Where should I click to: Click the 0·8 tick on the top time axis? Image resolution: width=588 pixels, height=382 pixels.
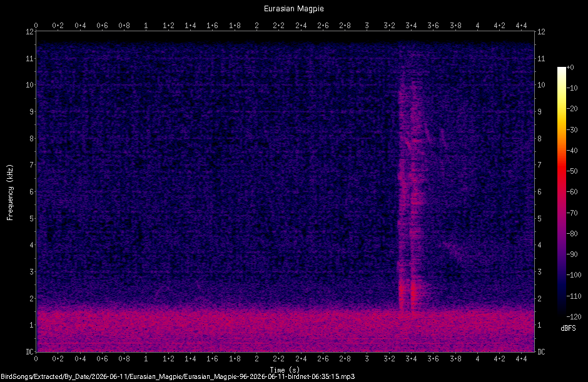click(124, 26)
